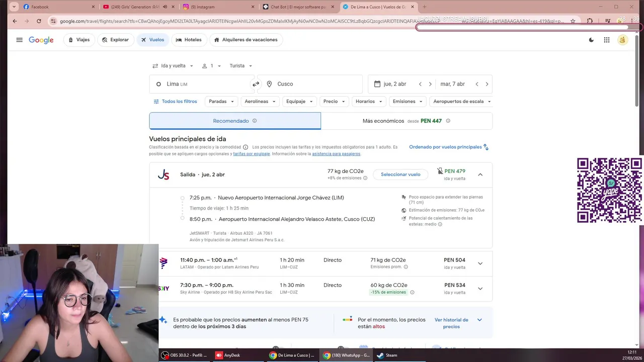
Task: Open the Google main menu hamburger icon
Action: click(x=19, y=40)
